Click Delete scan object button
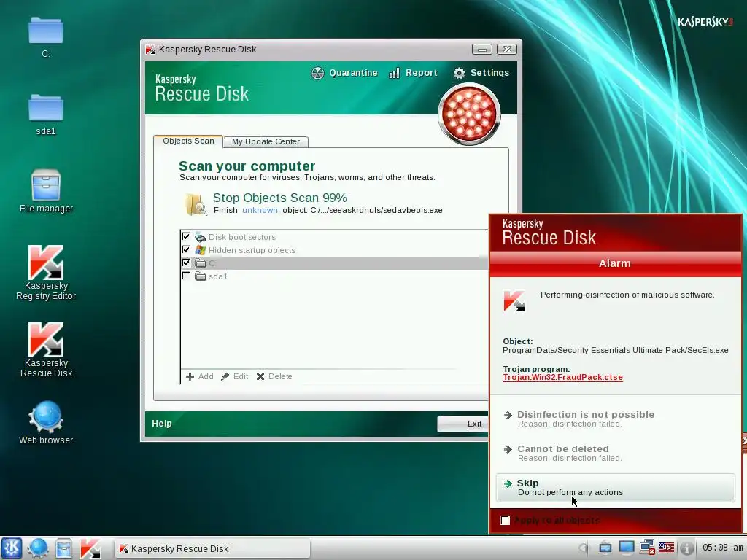The width and height of the screenshot is (747, 560). (274, 376)
